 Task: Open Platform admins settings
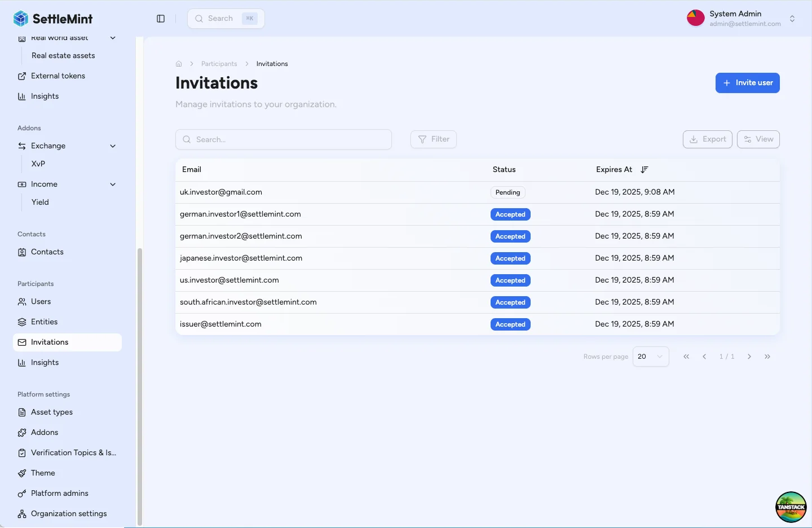59,493
